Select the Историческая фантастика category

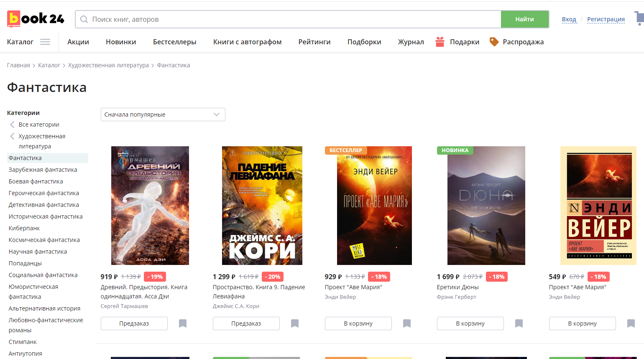click(x=46, y=216)
